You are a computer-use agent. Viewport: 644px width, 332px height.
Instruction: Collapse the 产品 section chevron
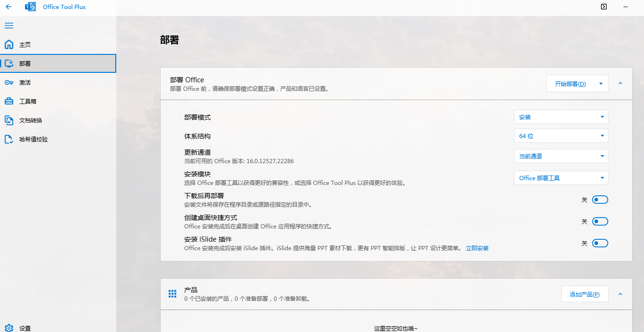coord(620,294)
